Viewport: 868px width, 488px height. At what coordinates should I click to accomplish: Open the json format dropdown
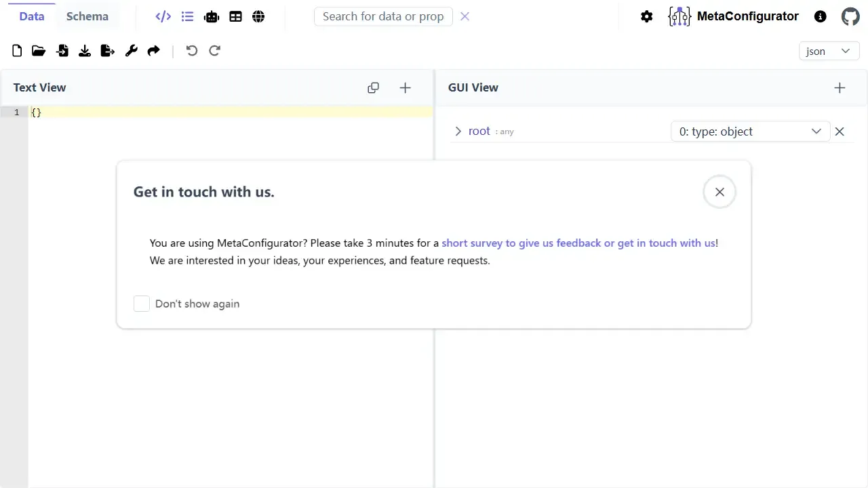(x=829, y=51)
